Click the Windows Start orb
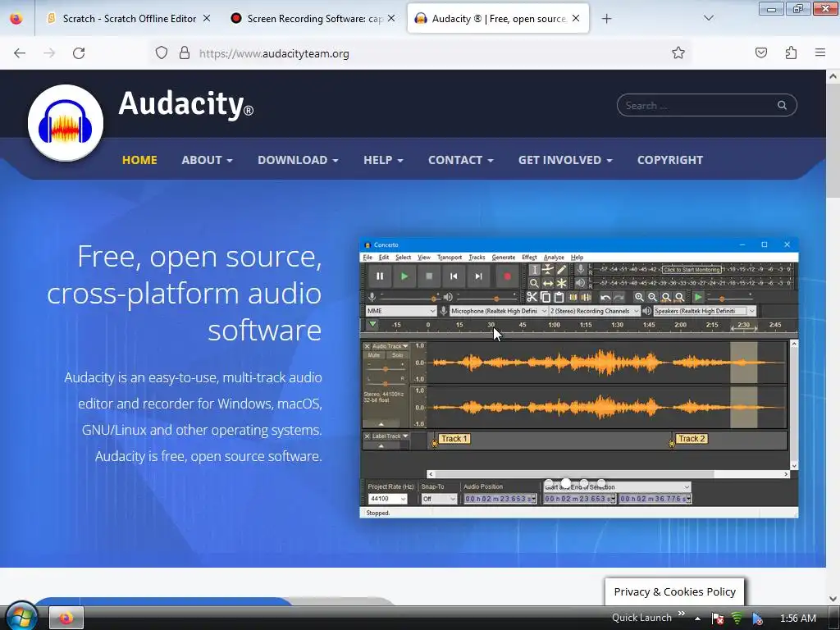840x630 pixels. pyautogui.click(x=21, y=616)
